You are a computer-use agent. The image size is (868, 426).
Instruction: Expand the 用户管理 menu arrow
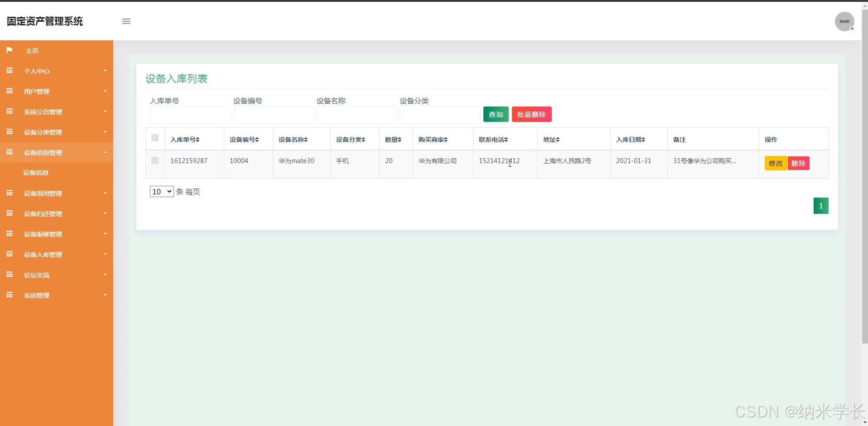point(105,91)
